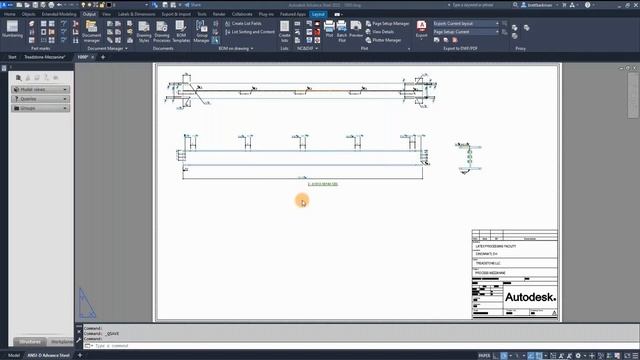
Task: Open the signed-in user account menu
Action: [x=540, y=5]
